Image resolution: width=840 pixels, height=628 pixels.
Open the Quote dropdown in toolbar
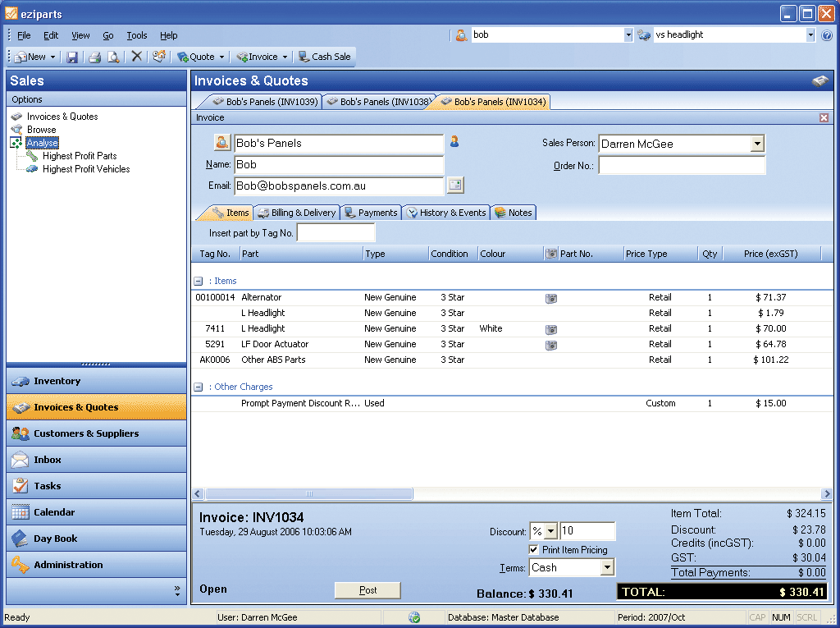pyautogui.click(x=221, y=57)
